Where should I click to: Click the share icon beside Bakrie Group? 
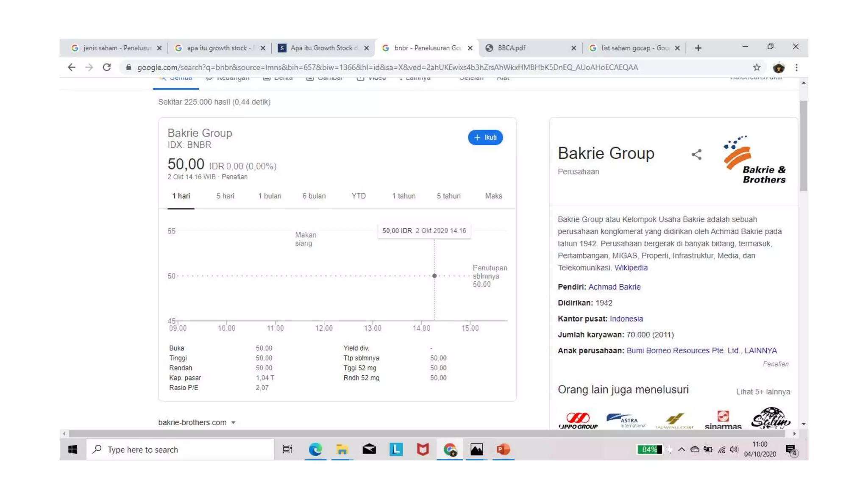[x=696, y=155]
